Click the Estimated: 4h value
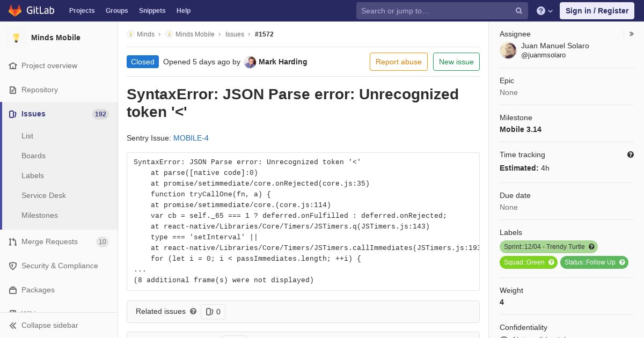 point(524,168)
